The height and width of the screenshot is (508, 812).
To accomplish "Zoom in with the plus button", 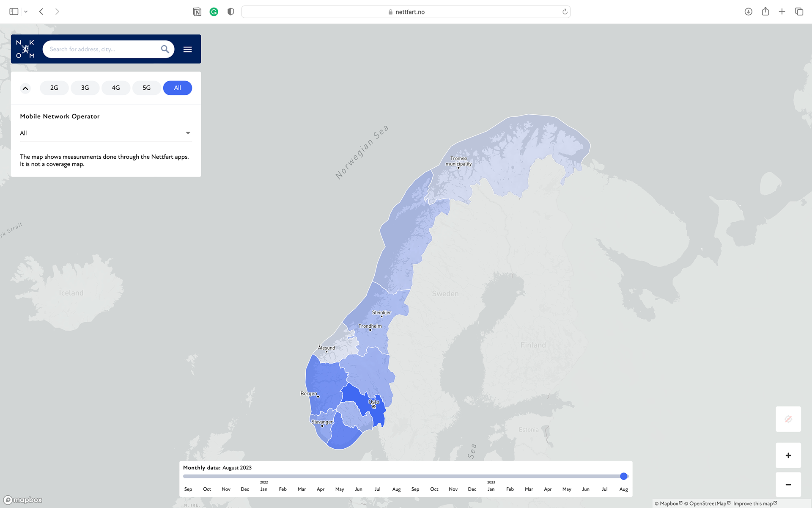I will 788,456.
